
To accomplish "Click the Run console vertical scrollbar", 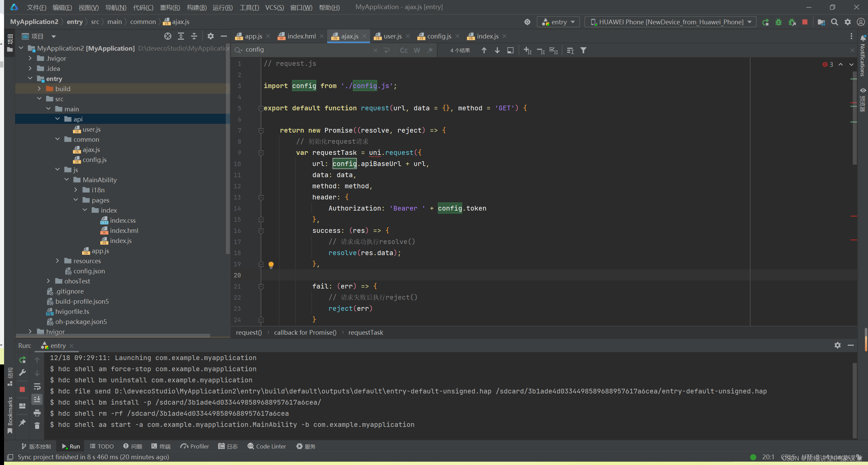I will pyautogui.click(x=854, y=400).
